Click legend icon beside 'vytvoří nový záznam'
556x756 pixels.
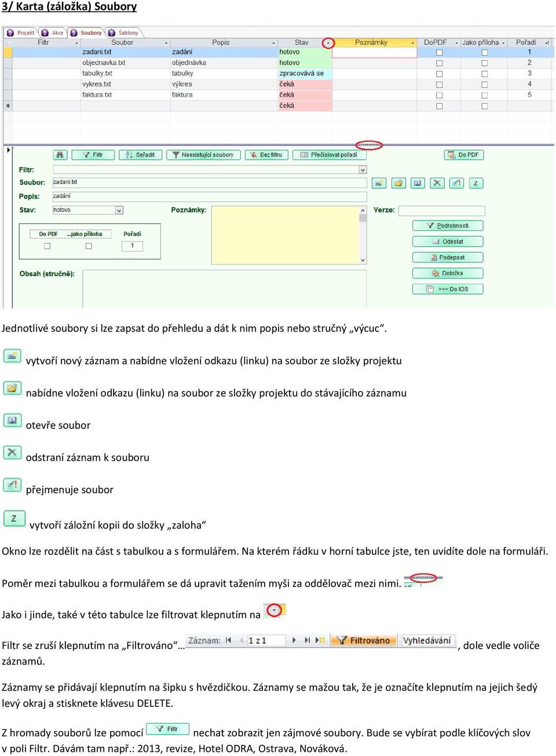pyautogui.click(x=12, y=356)
